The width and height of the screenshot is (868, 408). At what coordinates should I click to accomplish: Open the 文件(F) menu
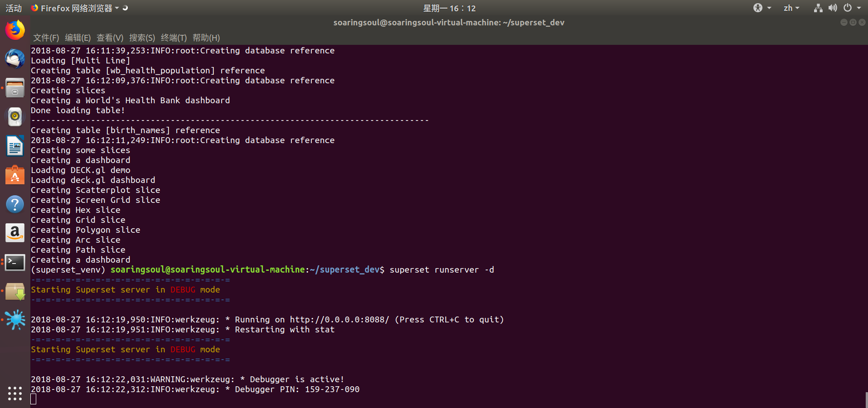(x=46, y=38)
